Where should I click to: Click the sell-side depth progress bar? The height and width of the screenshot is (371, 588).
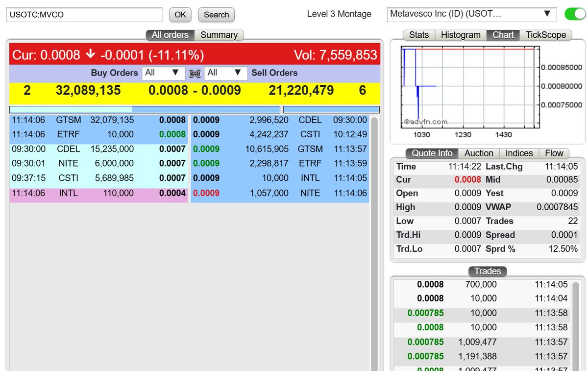(x=331, y=109)
